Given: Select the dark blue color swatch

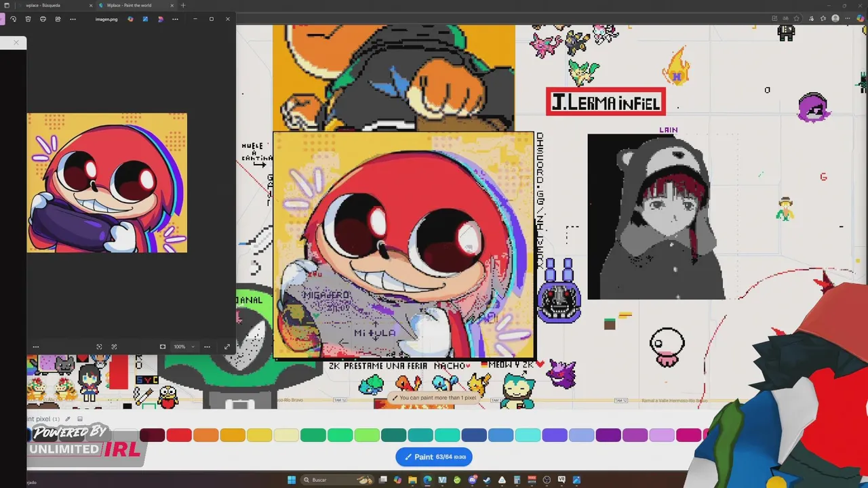Looking at the screenshot, I should tap(474, 435).
